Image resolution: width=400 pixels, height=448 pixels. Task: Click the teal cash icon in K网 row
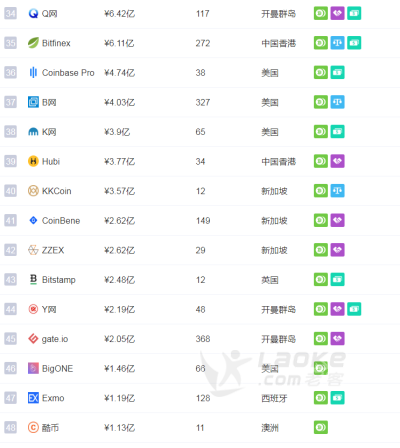click(337, 131)
